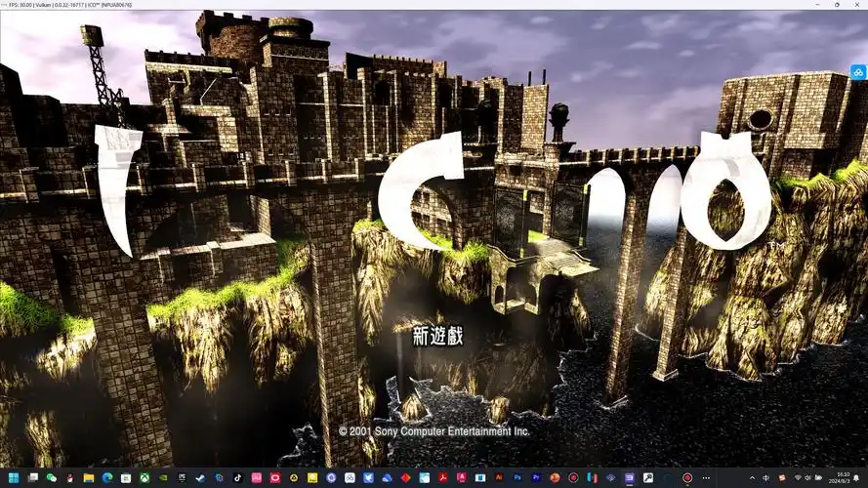Screen dimensions: 868x488
Task: Open Steam from the taskbar
Action: coord(200,477)
